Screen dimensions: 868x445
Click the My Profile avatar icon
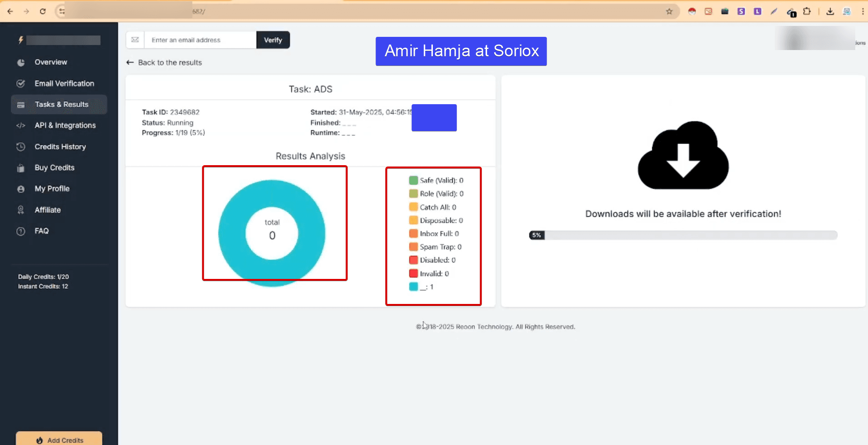pos(21,189)
